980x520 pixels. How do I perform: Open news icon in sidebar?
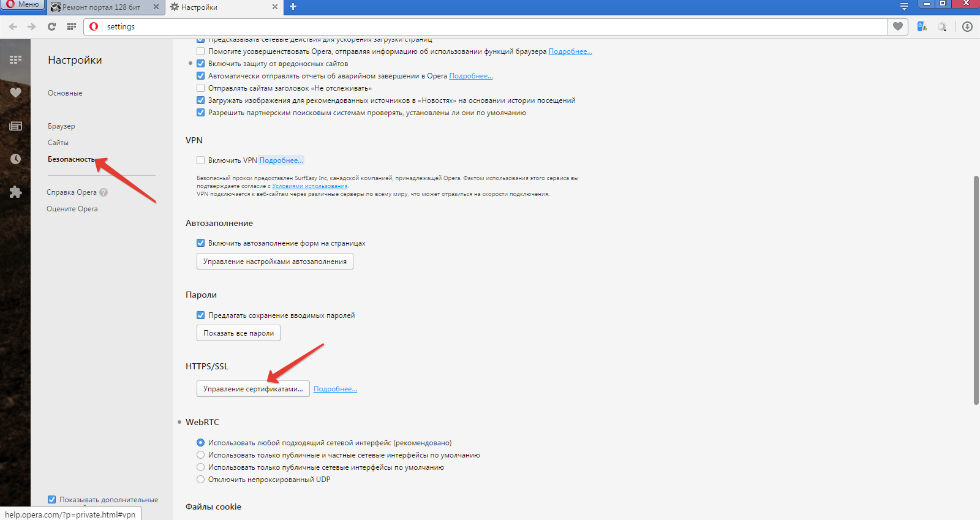point(15,126)
